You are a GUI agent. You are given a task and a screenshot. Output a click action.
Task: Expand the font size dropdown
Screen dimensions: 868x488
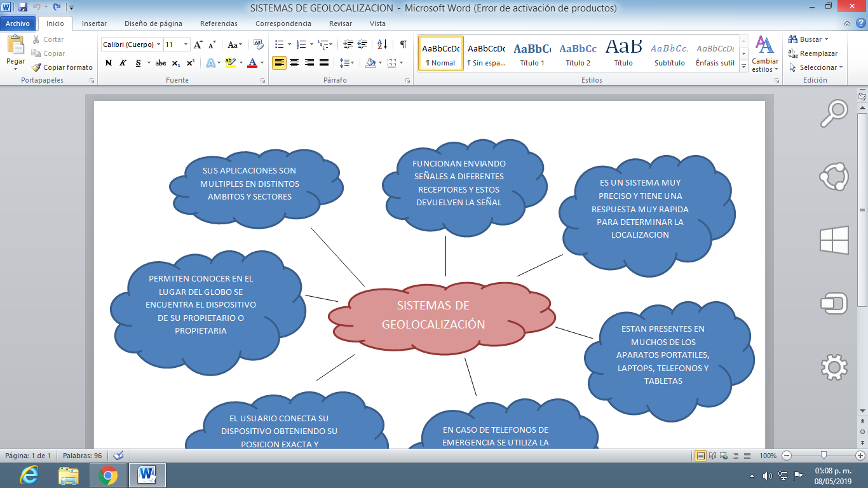pyautogui.click(x=186, y=44)
